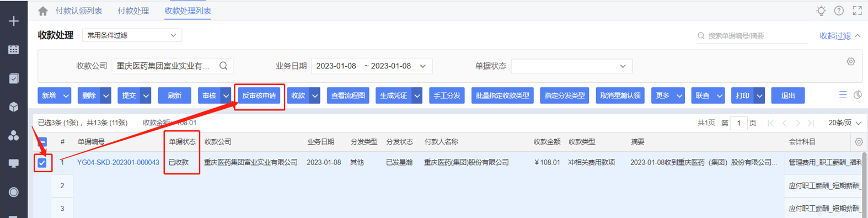Open the calendar icon in left sidebar
The height and width of the screenshot is (218, 868).
tap(14, 50)
